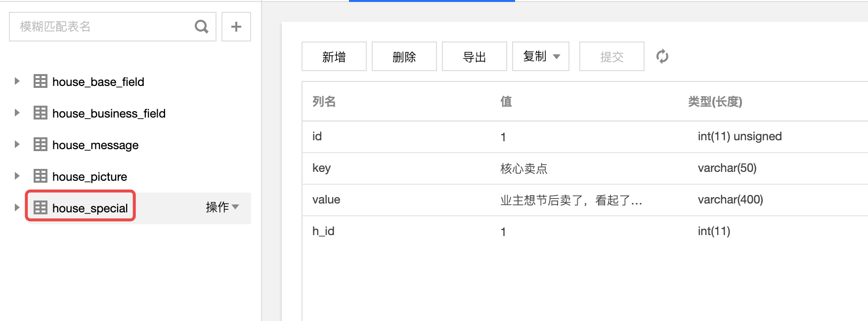Click the 类型(长度) column header
This screenshot has height=321, width=868.
coord(715,101)
